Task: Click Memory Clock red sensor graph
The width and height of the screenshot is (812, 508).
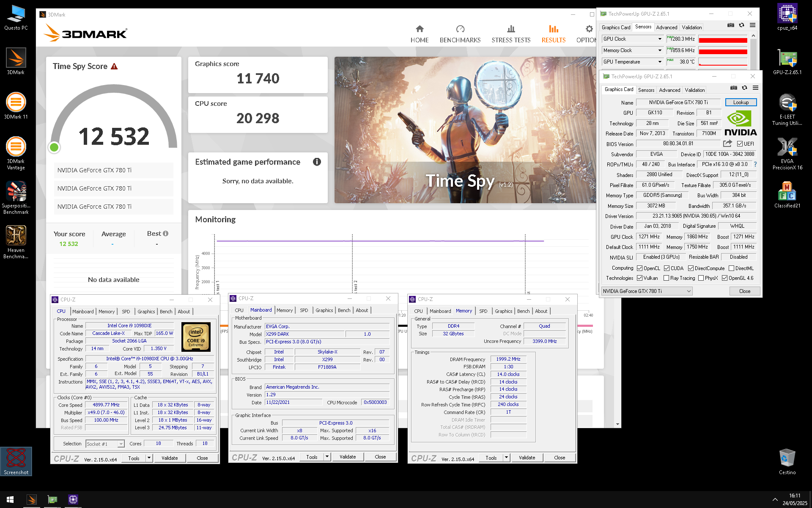Action: [723, 50]
